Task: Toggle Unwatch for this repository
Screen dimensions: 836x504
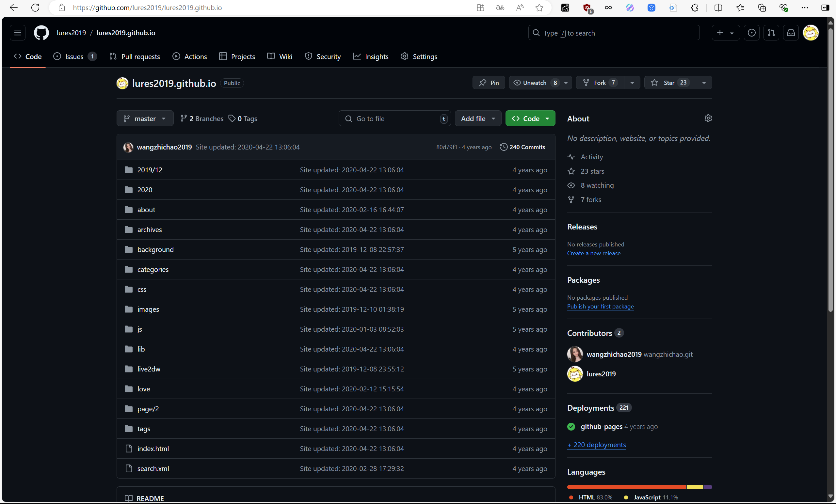Action: click(x=535, y=83)
